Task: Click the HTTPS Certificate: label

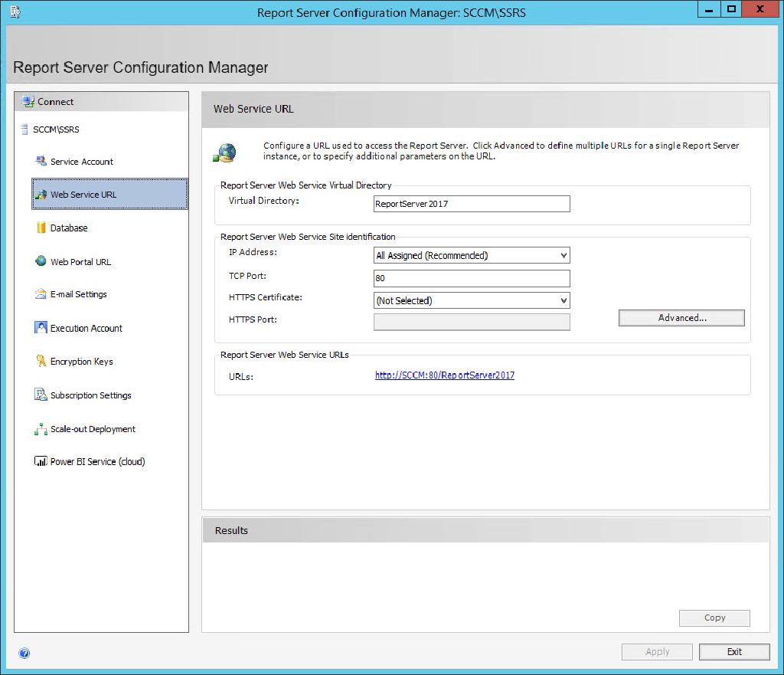Action: 266,297
